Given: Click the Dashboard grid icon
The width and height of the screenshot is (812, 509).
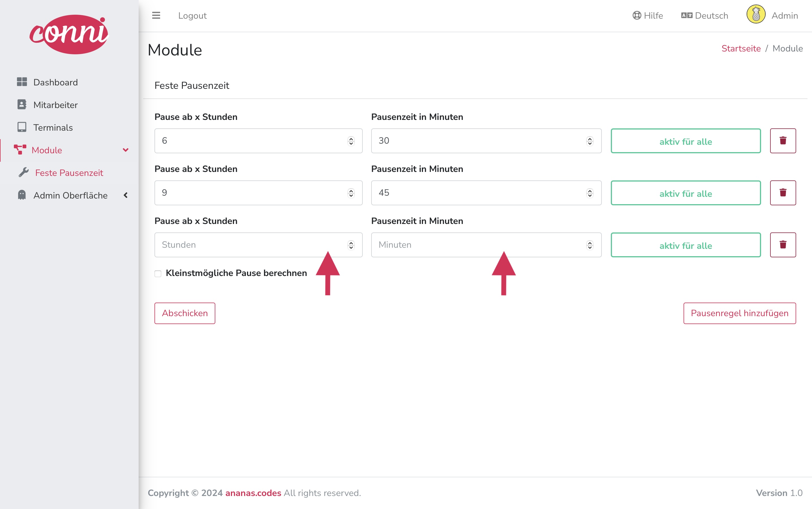Looking at the screenshot, I should click(22, 82).
